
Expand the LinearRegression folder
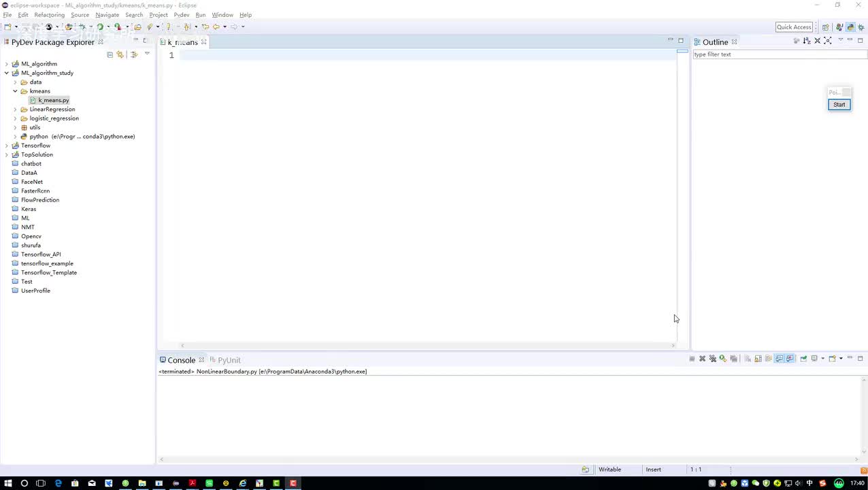[x=15, y=110]
